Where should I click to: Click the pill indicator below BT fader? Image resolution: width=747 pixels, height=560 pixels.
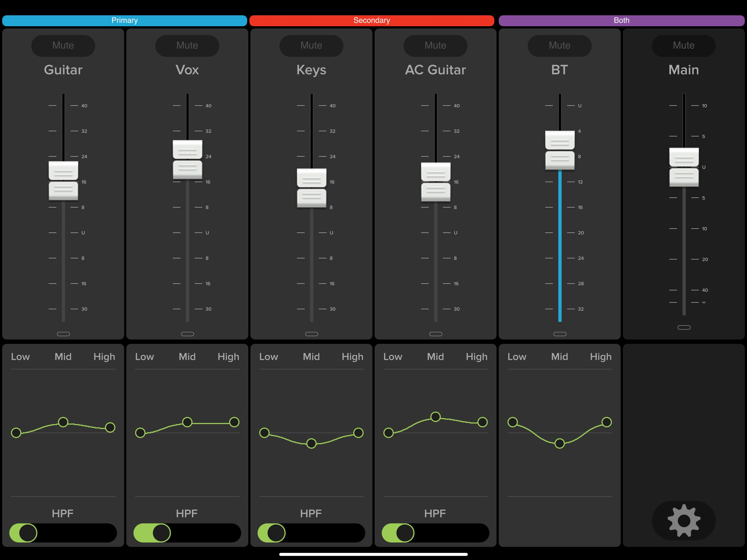click(x=560, y=334)
